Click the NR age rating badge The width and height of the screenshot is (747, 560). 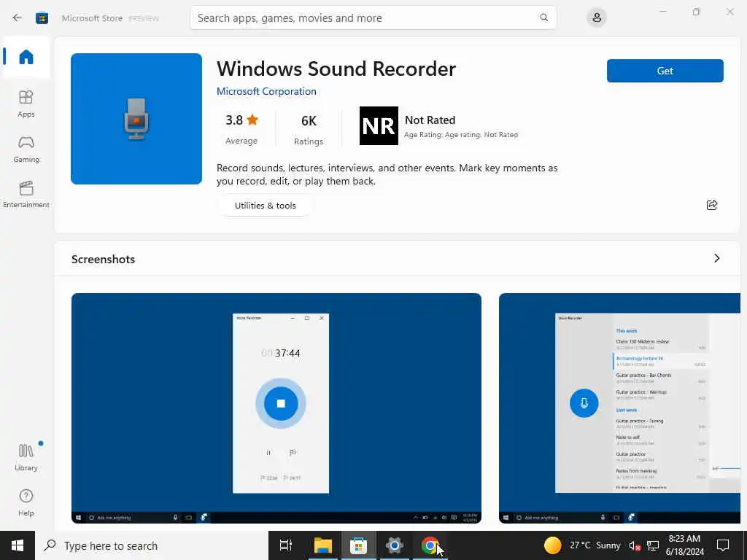tap(379, 125)
